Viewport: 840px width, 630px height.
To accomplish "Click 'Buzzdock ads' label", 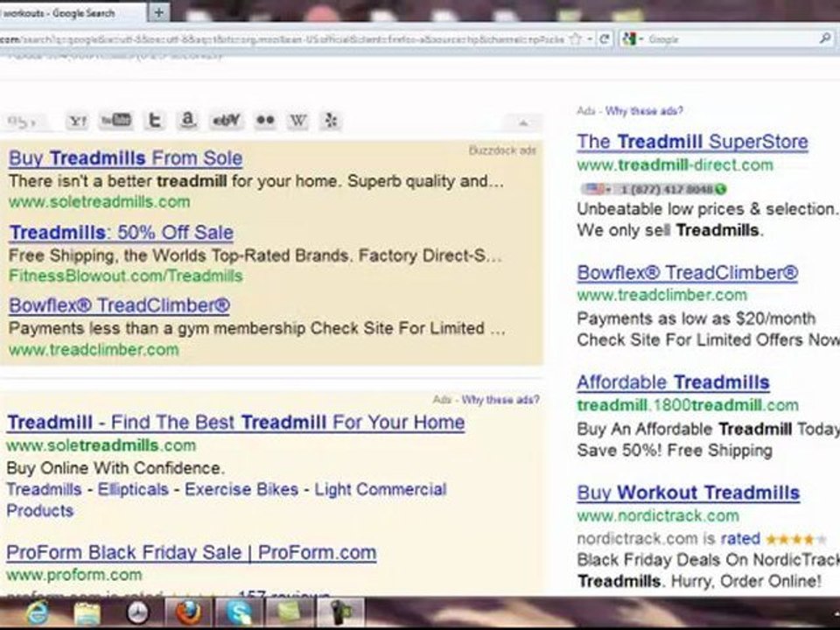I will [502, 150].
